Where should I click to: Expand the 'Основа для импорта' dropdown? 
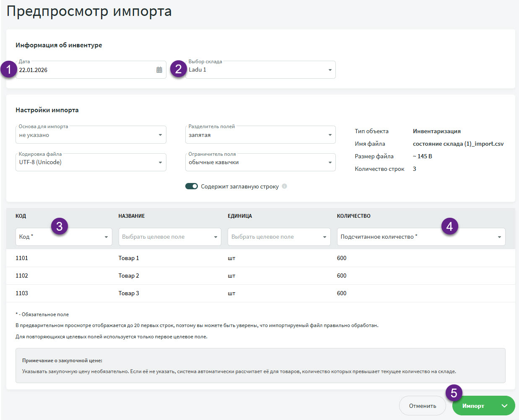[x=91, y=135]
